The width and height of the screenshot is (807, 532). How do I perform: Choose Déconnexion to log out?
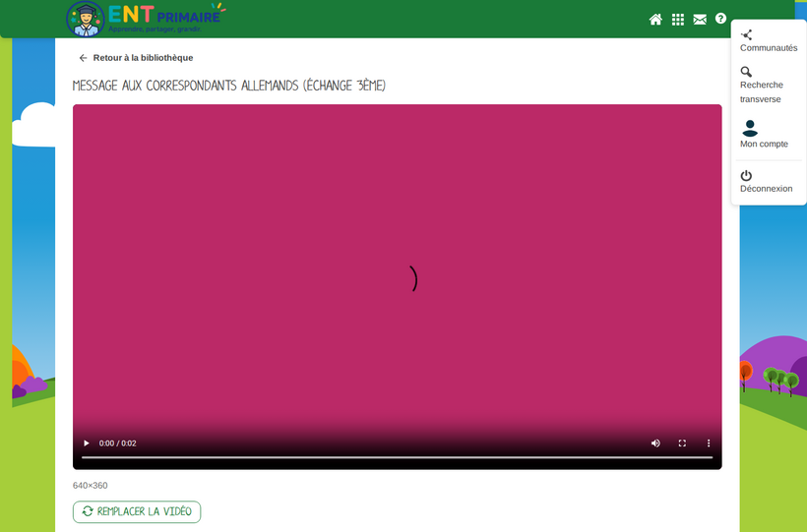coord(766,182)
